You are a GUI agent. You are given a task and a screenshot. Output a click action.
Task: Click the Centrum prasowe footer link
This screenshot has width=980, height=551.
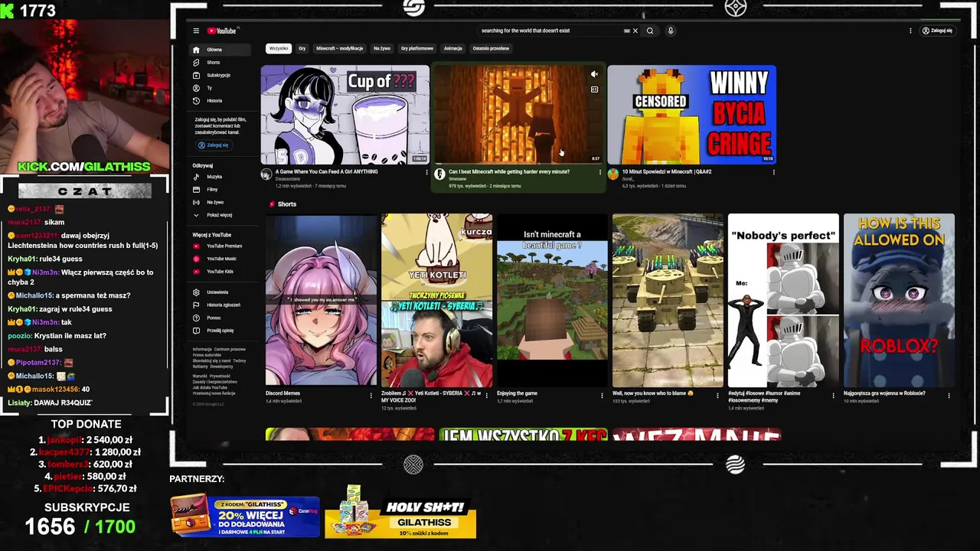[230, 349]
